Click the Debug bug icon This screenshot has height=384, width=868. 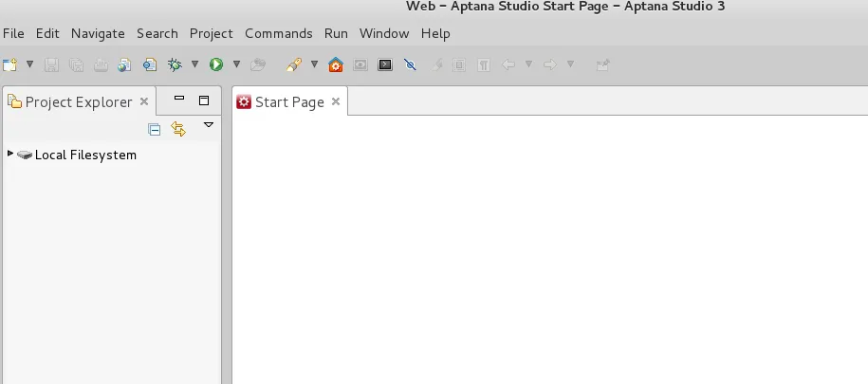tap(175, 64)
